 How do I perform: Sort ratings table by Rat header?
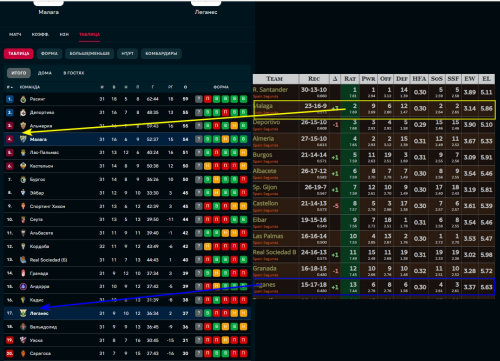click(x=350, y=79)
